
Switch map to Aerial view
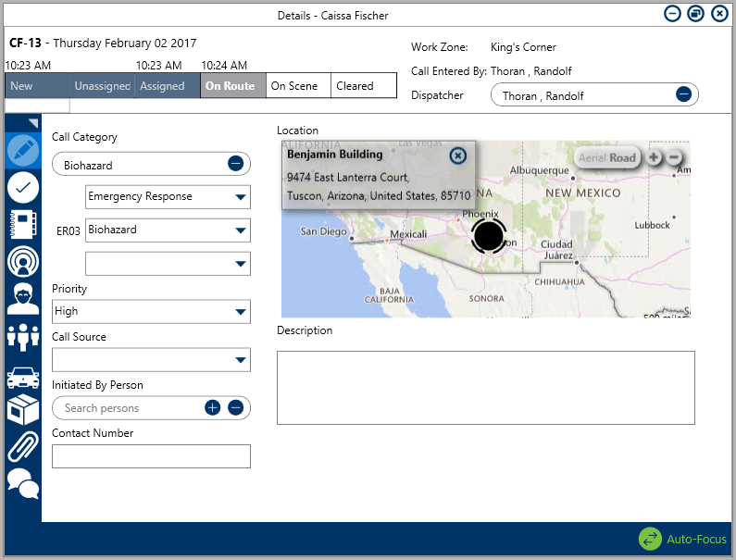tap(592, 158)
